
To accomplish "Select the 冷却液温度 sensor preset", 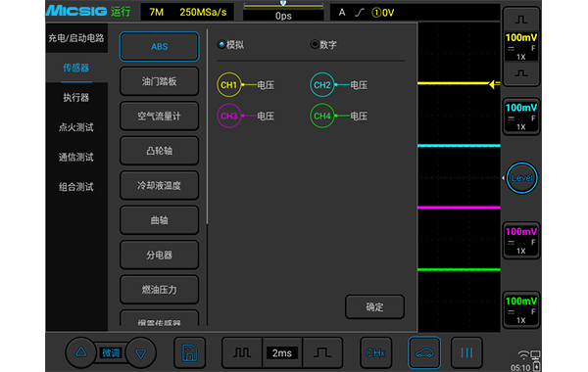I will 160,185.
